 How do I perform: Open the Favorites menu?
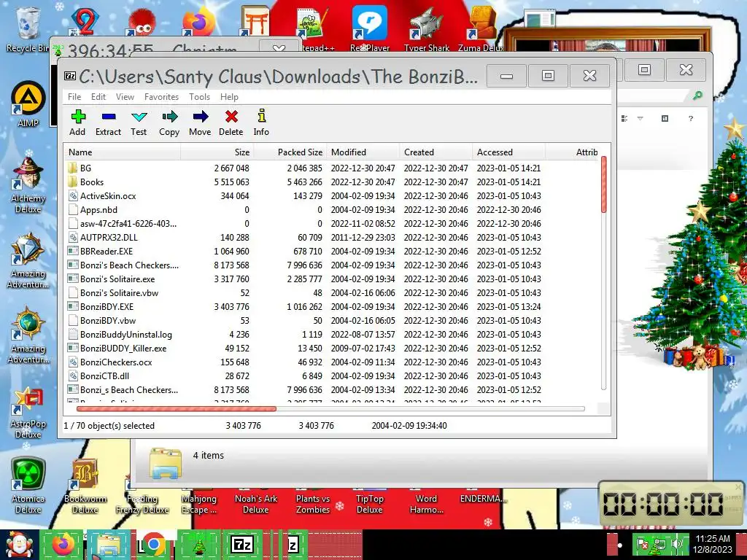click(x=161, y=97)
